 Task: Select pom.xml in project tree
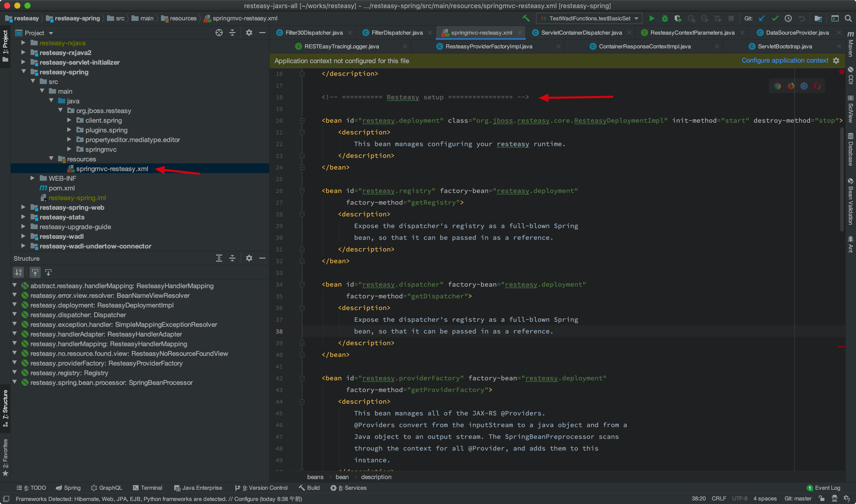[x=61, y=188]
